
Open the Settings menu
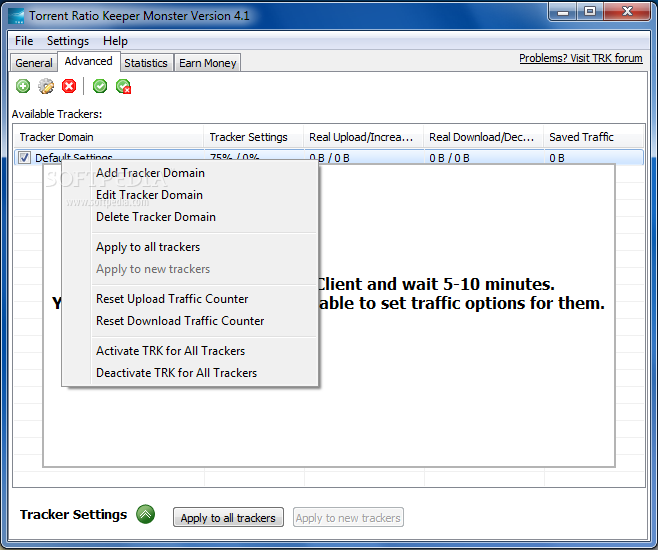coord(68,41)
